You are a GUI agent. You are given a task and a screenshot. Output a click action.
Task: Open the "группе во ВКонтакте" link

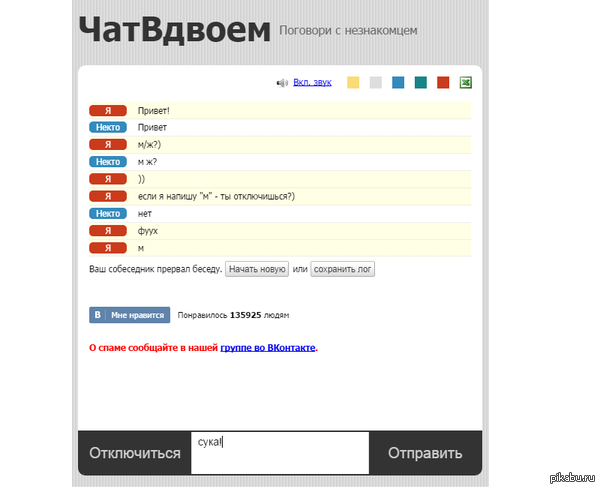267,347
